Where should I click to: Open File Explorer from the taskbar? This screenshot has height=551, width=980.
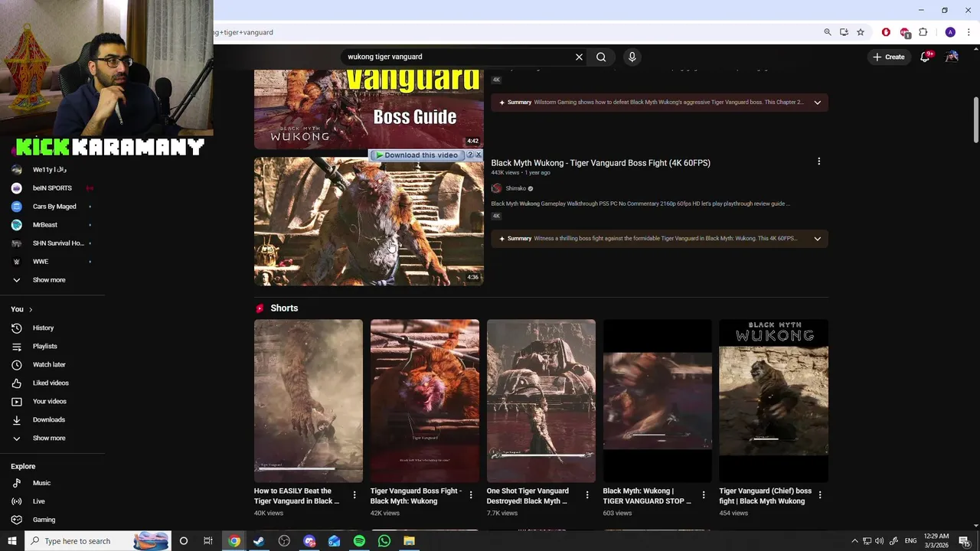[x=410, y=541]
